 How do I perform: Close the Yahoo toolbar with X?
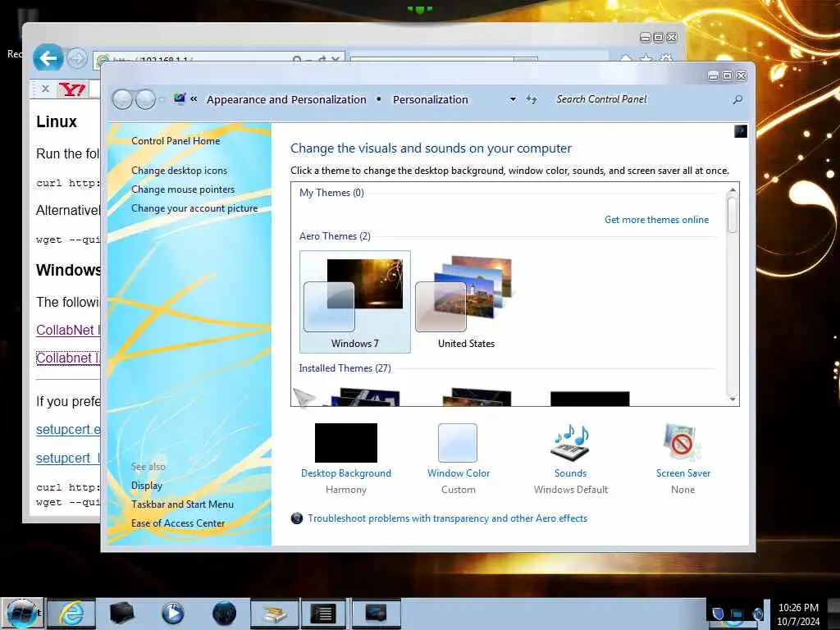tap(46, 89)
